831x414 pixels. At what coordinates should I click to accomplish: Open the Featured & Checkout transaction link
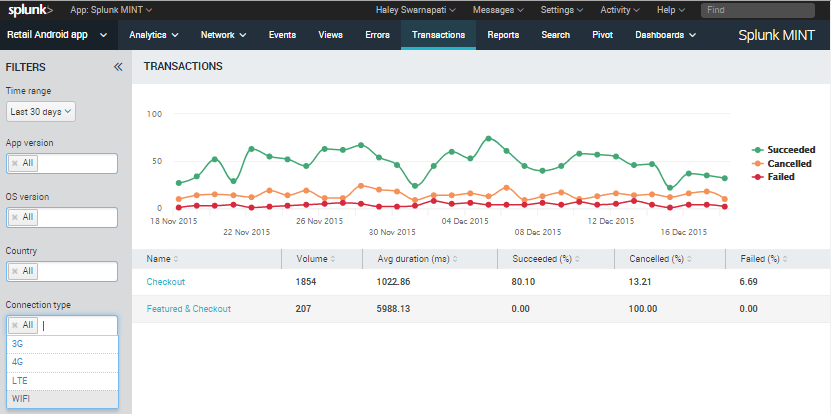click(189, 309)
